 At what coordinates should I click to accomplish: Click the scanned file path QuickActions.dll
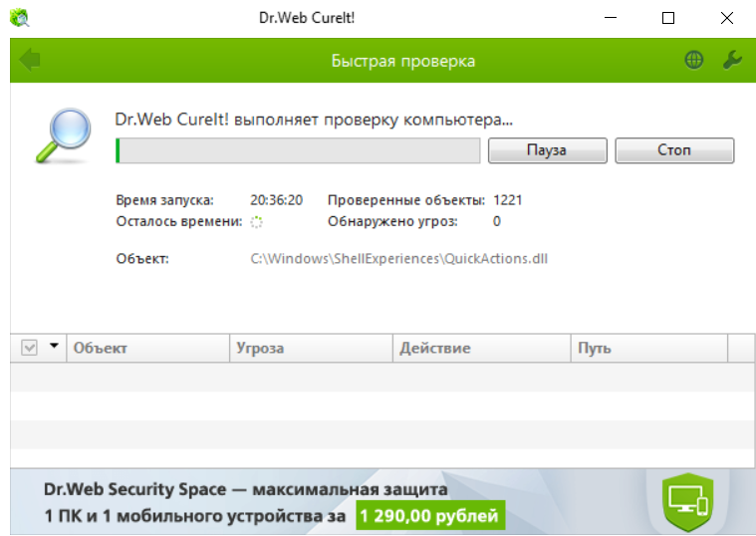tap(398, 259)
